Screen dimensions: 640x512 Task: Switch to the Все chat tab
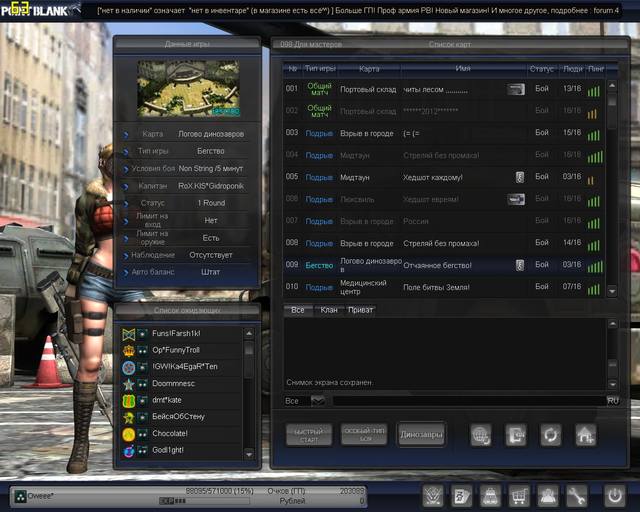(298, 310)
